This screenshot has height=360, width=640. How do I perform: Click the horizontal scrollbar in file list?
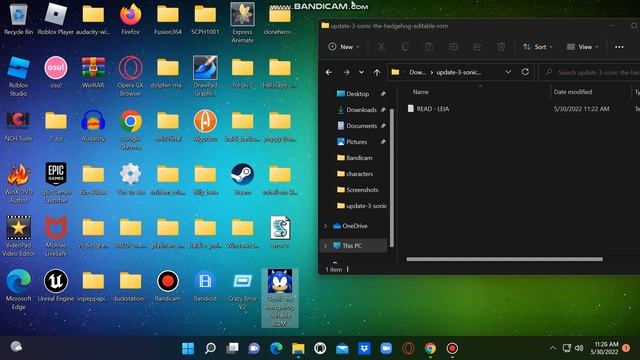pos(504,259)
